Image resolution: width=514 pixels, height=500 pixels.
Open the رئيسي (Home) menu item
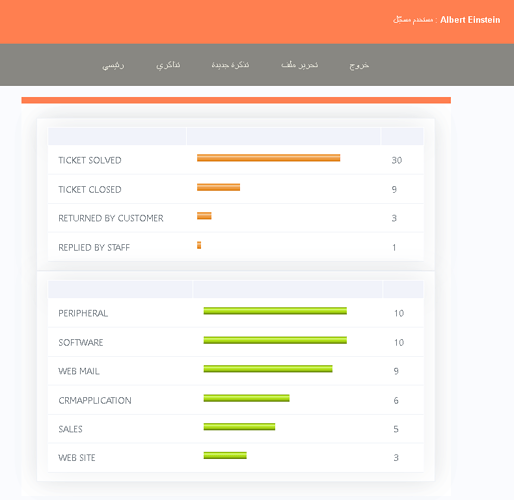[113, 65]
